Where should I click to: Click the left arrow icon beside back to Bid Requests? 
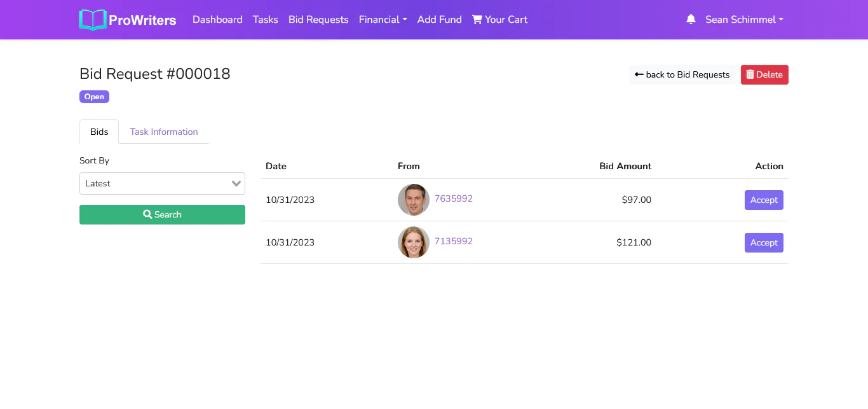click(x=639, y=74)
